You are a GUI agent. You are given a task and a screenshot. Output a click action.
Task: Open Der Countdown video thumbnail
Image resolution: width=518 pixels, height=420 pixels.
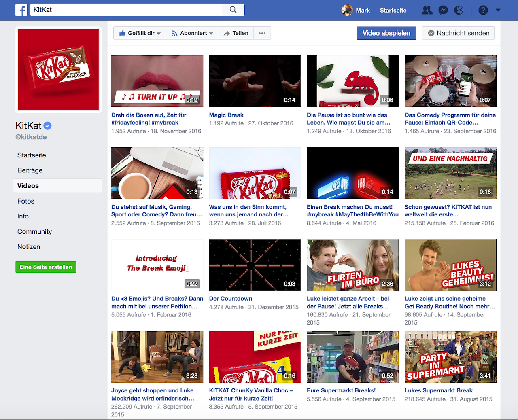click(255, 265)
